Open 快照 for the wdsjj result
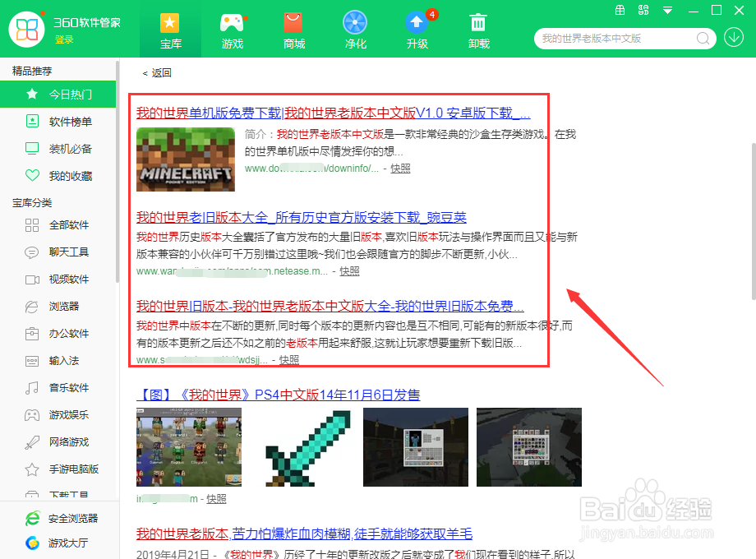Image resolution: width=756 pixels, height=559 pixels. point(289,360)
